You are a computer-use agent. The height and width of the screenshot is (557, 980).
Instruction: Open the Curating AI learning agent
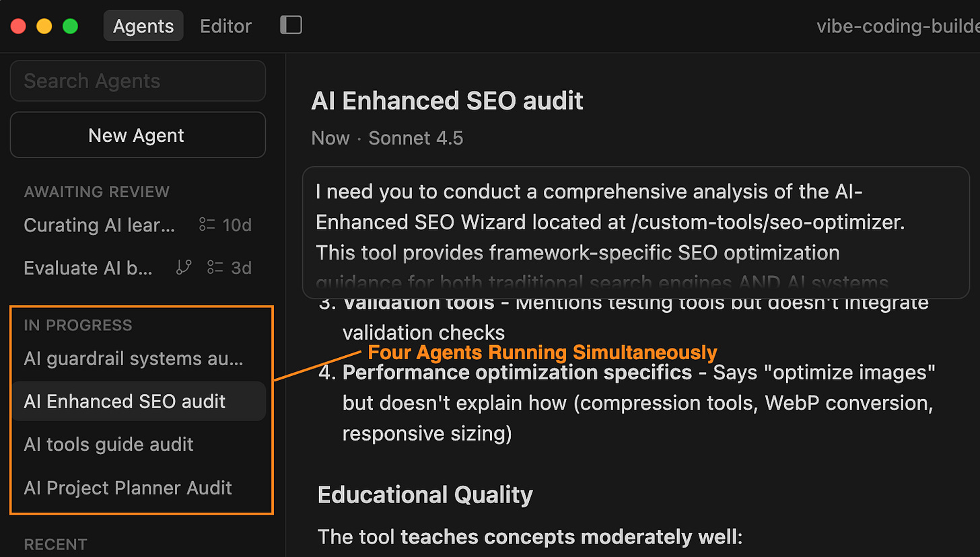coord(137,225)
